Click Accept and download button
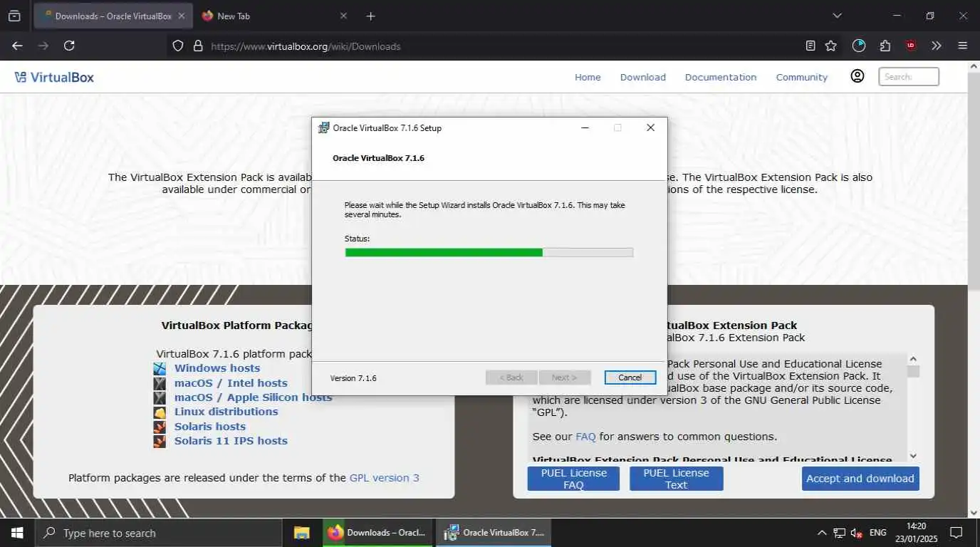This screenshot has height=547, width=980. click(860, 479)
